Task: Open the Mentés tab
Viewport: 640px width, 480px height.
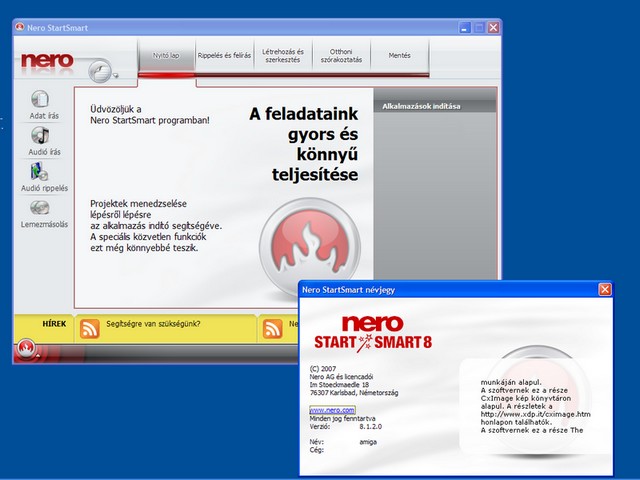Action: [400, 56]
